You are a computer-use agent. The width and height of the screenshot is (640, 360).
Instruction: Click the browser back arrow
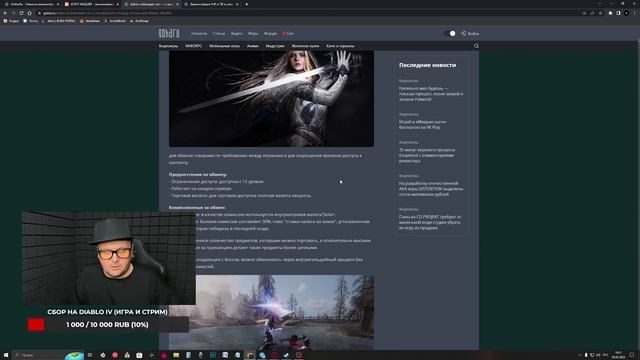tap(5, 13)
